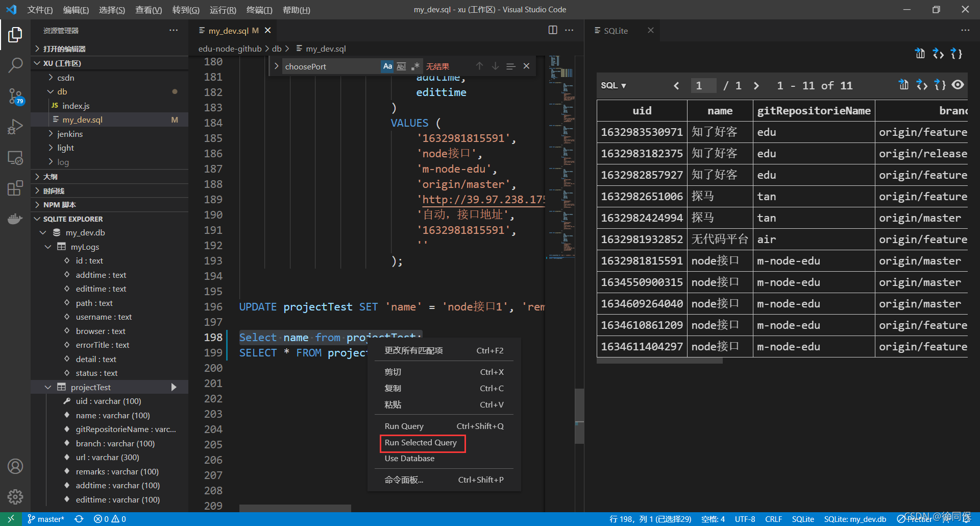Export results to JSON in table header
This screenshot has height=526, width=980.
click(940, 85)
